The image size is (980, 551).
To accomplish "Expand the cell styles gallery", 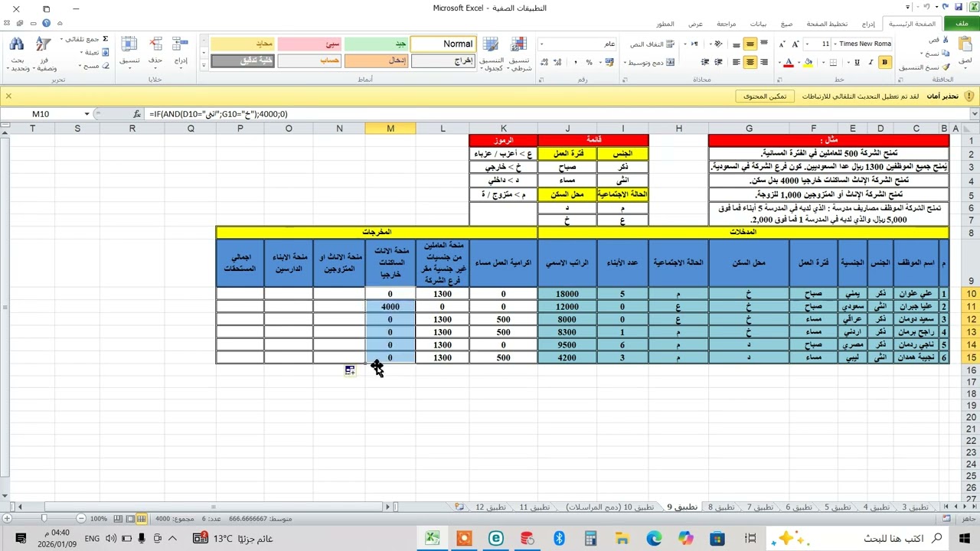I will (204, 67).
